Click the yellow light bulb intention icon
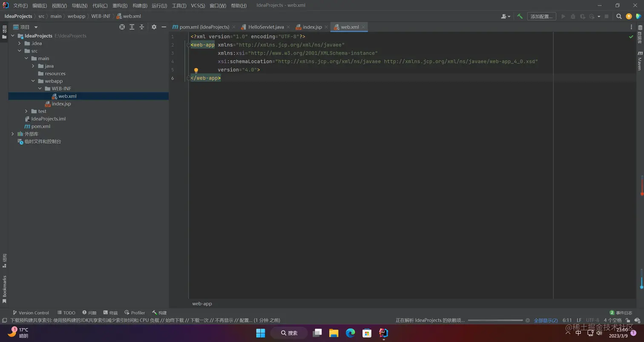The image size is (644, 342). [x=196, y=71]
